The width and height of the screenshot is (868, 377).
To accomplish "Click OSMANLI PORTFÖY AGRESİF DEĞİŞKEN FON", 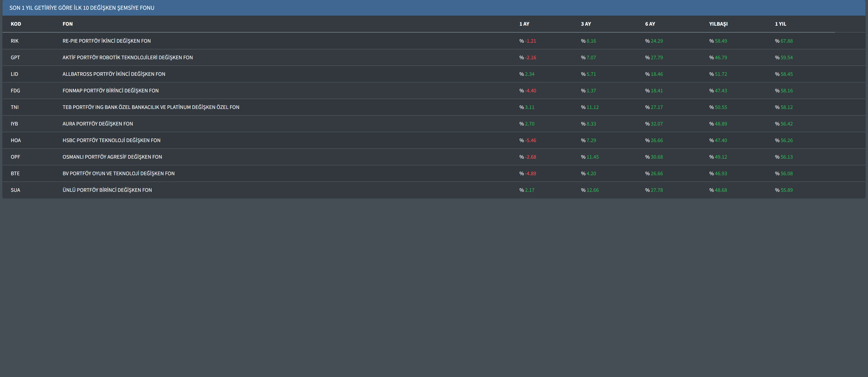I will [112, 157].
